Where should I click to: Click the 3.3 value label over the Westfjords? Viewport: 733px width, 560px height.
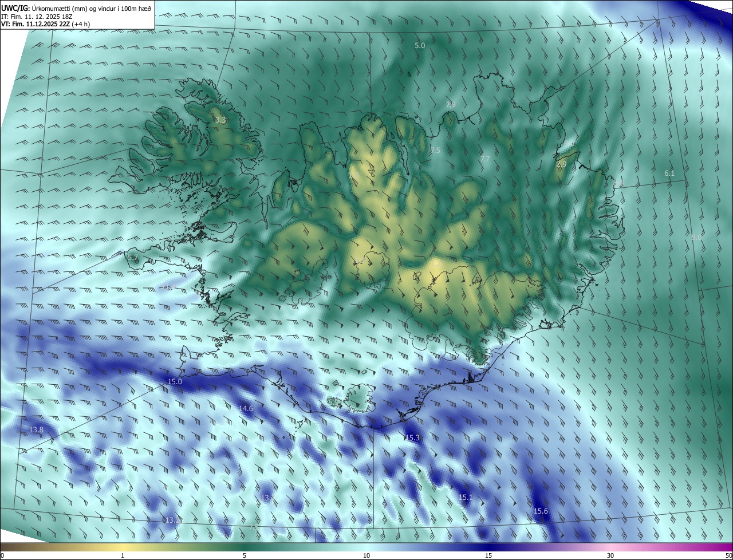click(220, 120)
